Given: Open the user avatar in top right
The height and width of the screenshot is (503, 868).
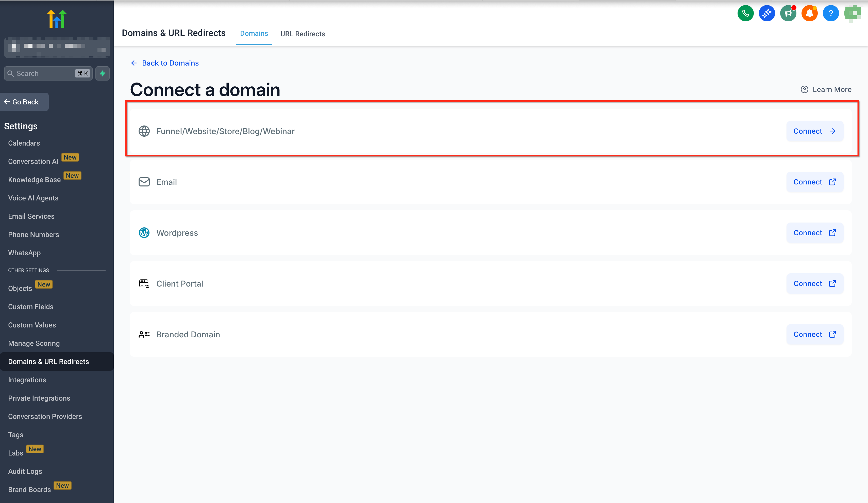Looking at the screenshot, I should [852, 14].
